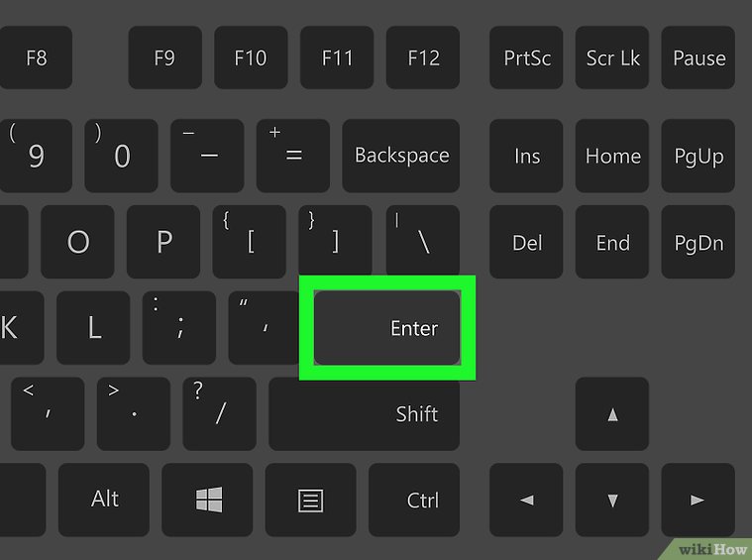Click the backslash key
The height and width of the screenshot is (560, 752).
[x=423, y=242]
